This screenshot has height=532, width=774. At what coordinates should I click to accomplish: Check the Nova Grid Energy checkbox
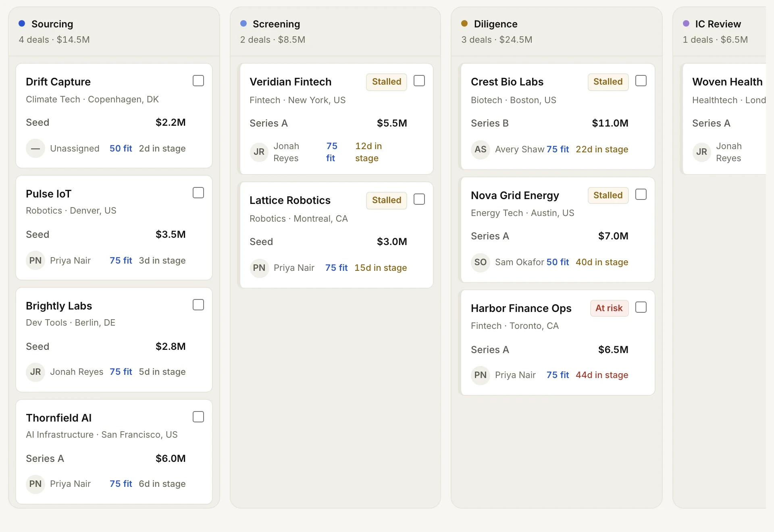tap(641, 194)
